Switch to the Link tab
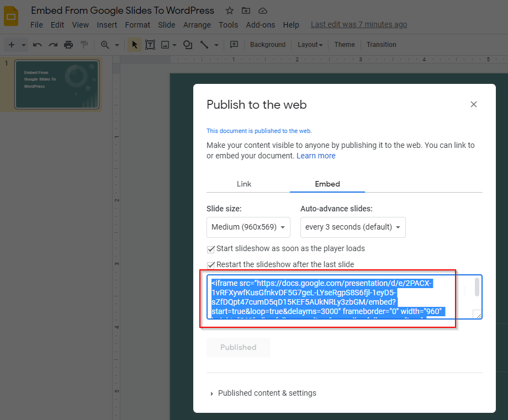This screenshot has height=420, width=508. point(244,184)
